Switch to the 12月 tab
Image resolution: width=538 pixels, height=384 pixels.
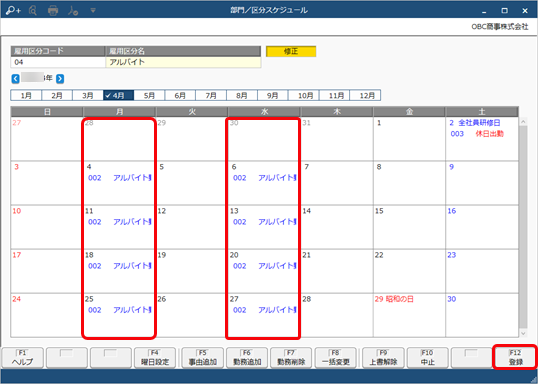[x=365, y=95]
